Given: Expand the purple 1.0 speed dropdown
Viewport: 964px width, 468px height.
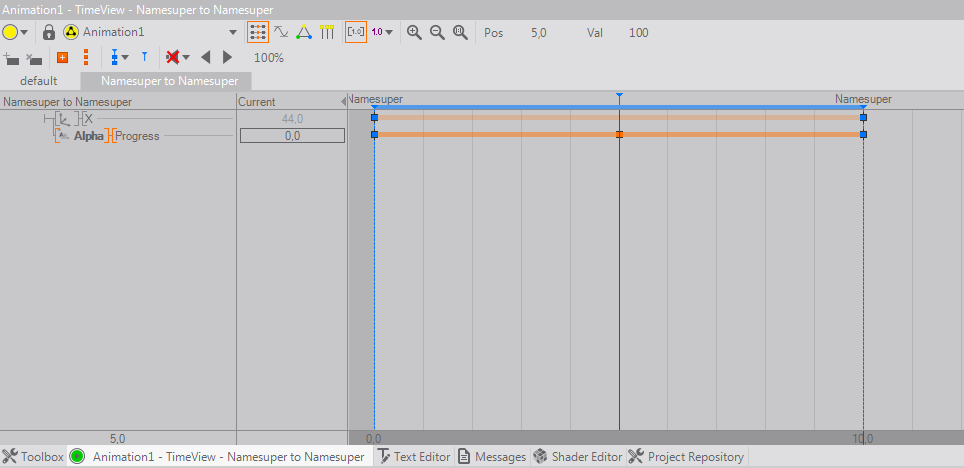Looking at the screenshot, I should (389, 32).
